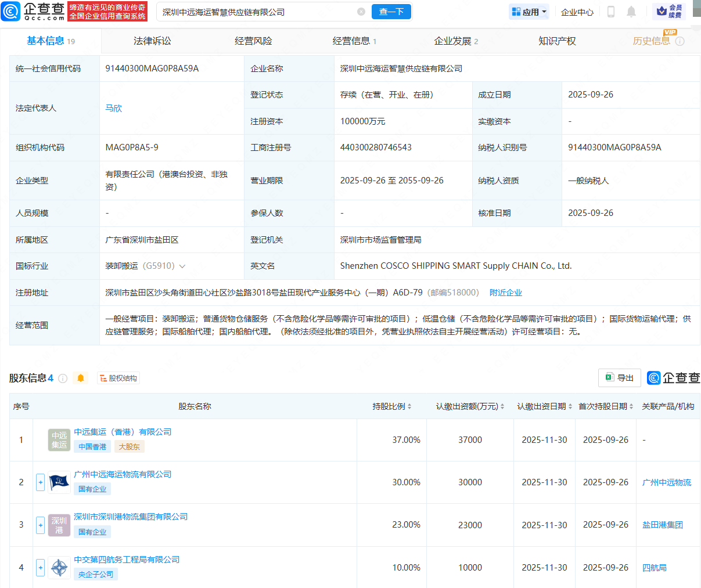
Task: Open the 应用 dropdown menu
Action: (x=529, y=12)
